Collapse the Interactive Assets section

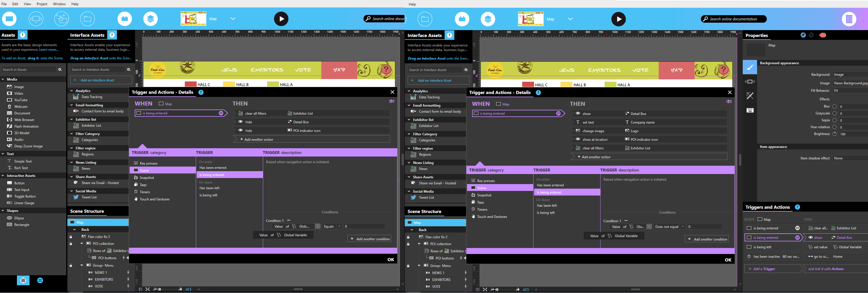(x=3, y=176)
